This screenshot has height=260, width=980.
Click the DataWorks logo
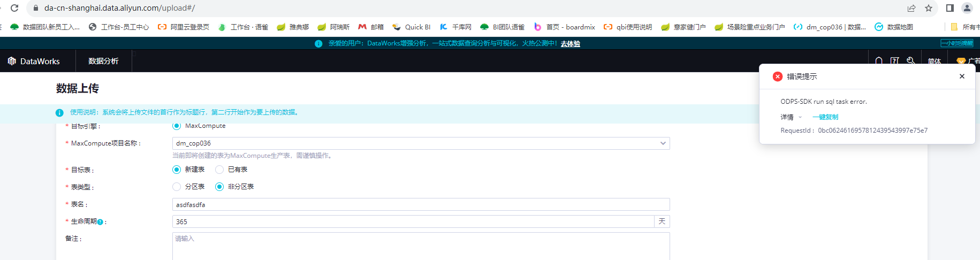(34, 61)
